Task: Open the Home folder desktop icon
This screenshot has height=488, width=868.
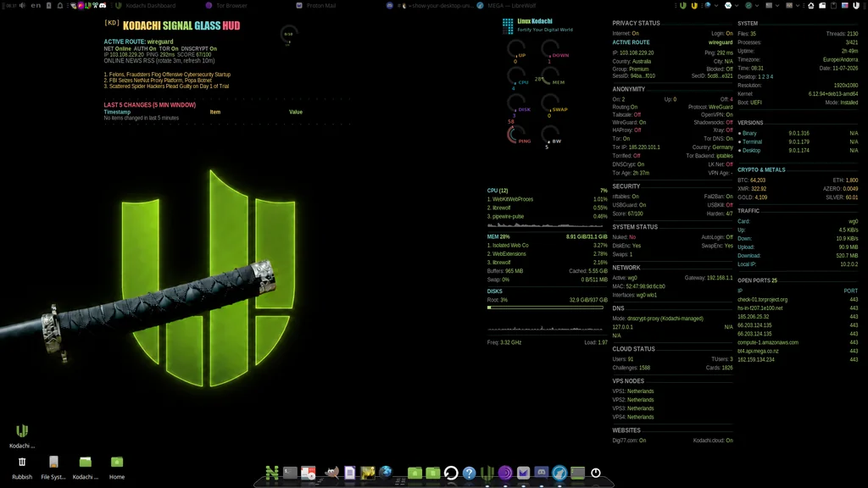Action: pos(117,467)
